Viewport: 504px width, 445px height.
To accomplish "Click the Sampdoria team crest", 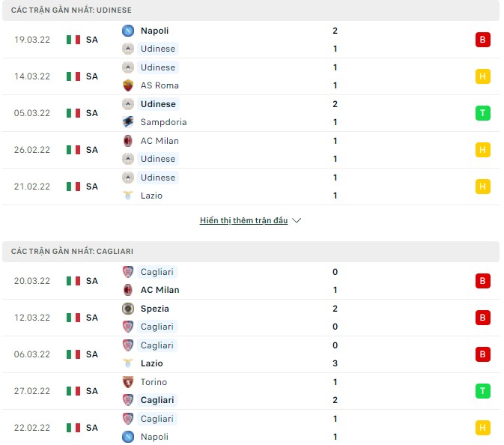I will click(x=128, y=122).
